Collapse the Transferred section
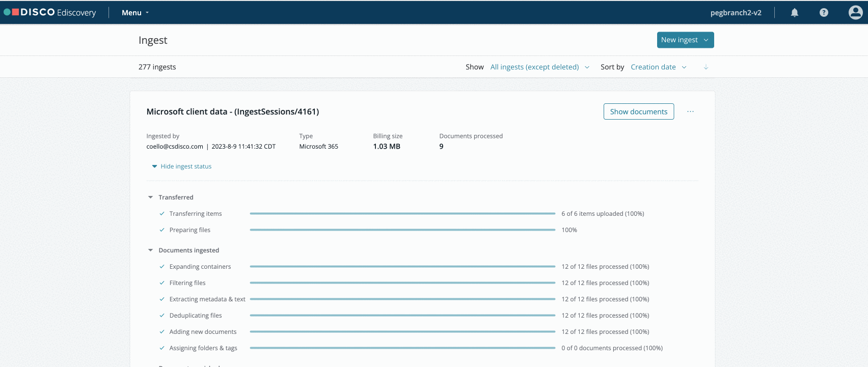This screenshot has height=367, width=868. coord(151,197)
